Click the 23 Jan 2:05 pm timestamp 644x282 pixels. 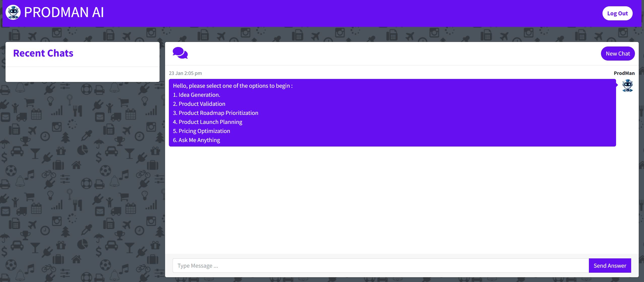pyautogui.click(x=185, y=73)
